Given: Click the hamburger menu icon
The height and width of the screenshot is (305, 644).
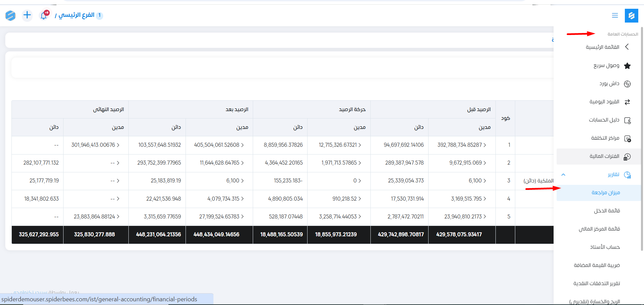Looking at the screenshot, I should point(615,15).
